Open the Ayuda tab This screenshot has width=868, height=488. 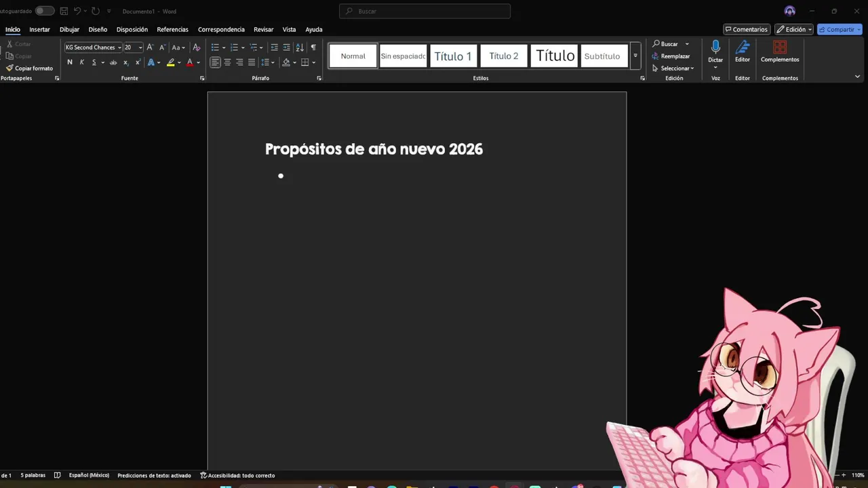[x=314, y=29]
